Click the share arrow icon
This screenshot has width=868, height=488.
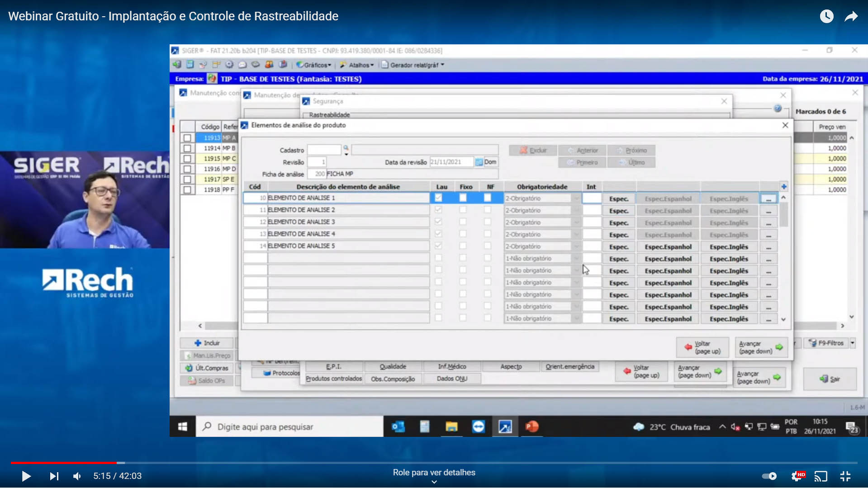tap(851, 17)
